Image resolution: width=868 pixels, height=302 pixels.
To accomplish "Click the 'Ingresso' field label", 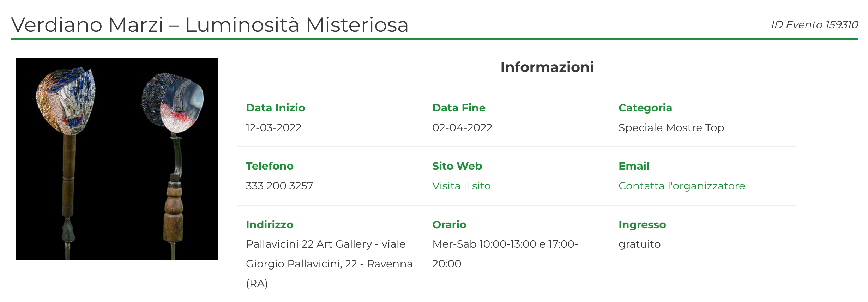I will click(642, 225).
